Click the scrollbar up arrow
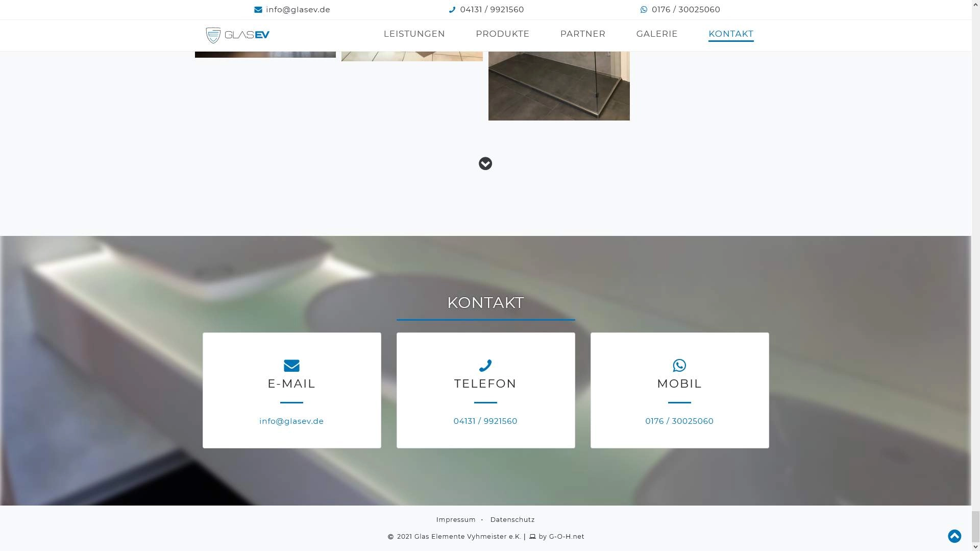The width and height of the screenshot is (980, 551). (975, 4)
